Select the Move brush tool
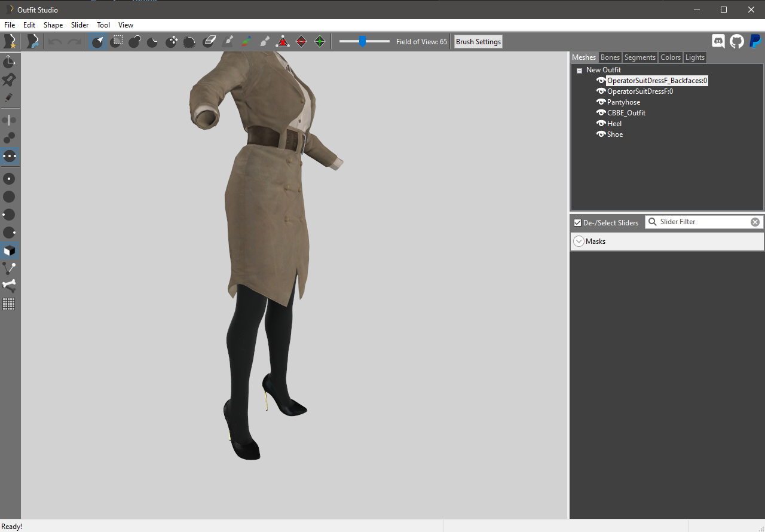This screenshot has width=765, height=532. click(x=172, y=41)
